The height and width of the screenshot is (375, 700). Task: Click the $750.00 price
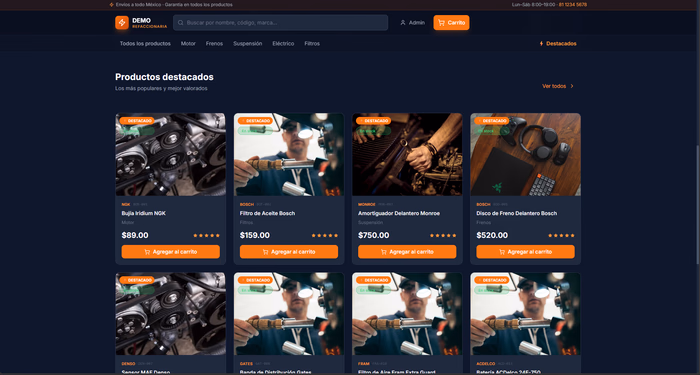point(374,235)
